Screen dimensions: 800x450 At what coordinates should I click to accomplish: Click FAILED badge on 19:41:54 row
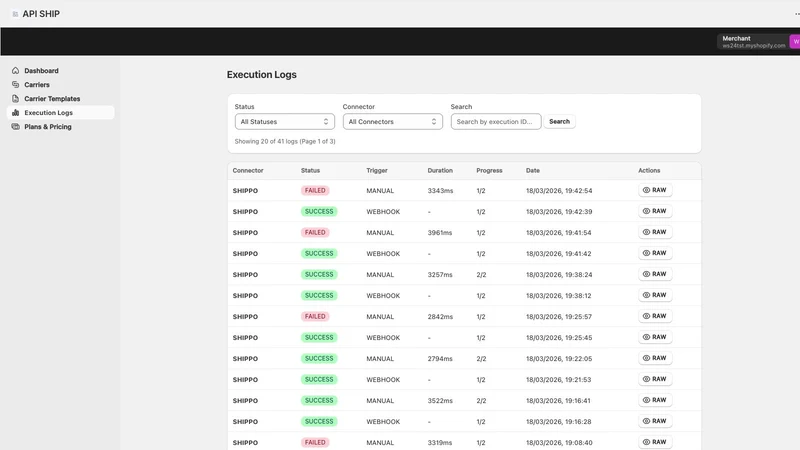coord(315,232)
